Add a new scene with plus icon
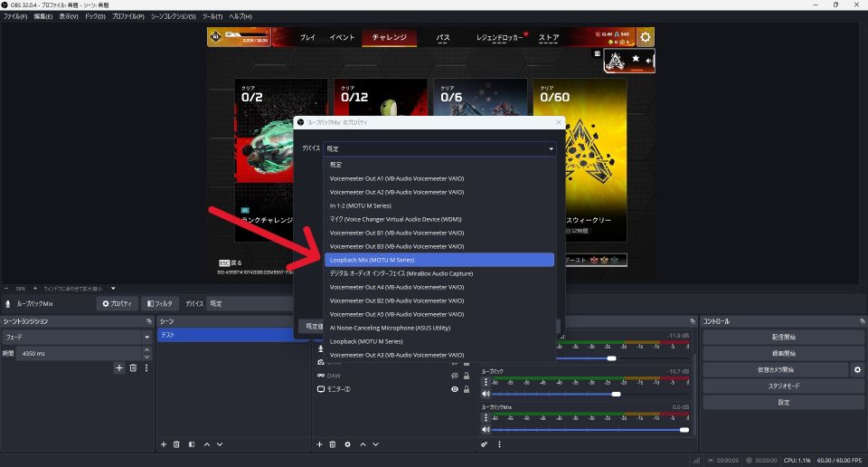868x467 pixels. pyautogui.click(x=164, y=444)
